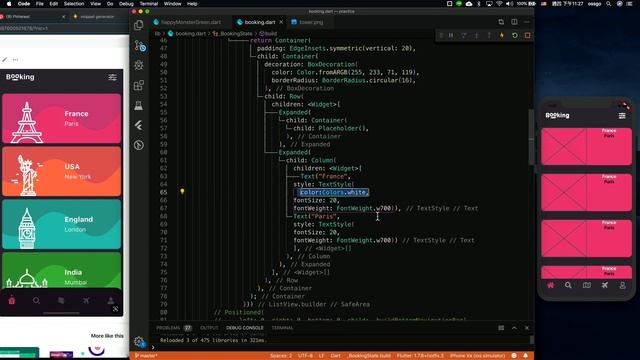Click the Step Into debug icon

coord(476,36)
